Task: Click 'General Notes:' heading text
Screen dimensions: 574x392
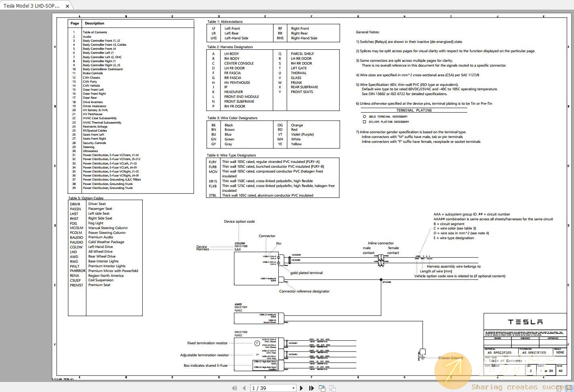Action: tap(368, 32)
